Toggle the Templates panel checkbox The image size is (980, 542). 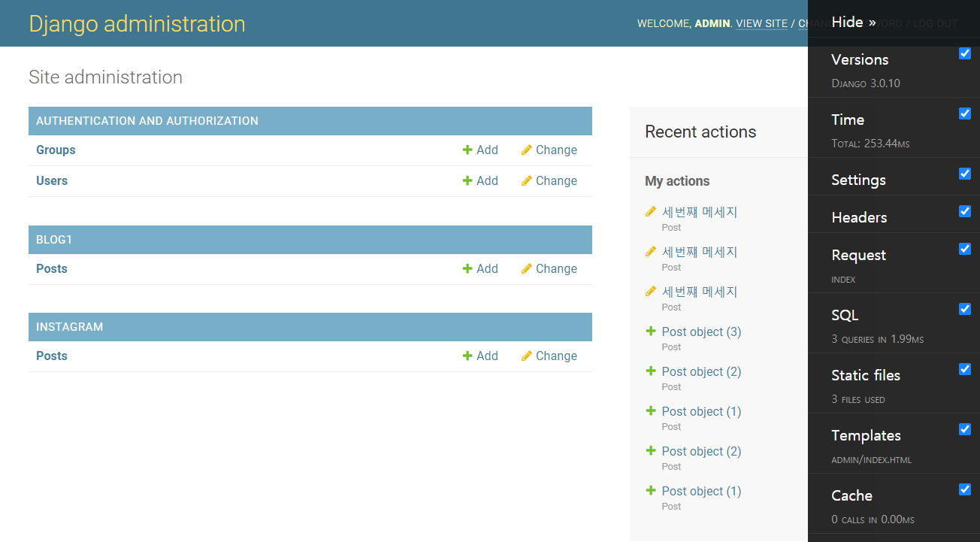click(965, 429)
